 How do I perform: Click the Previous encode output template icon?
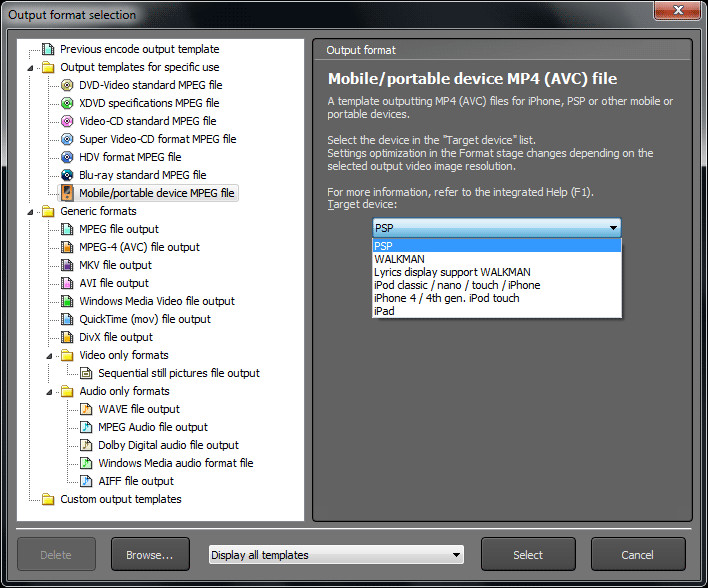pyautogui.click(x=48, y=49)
